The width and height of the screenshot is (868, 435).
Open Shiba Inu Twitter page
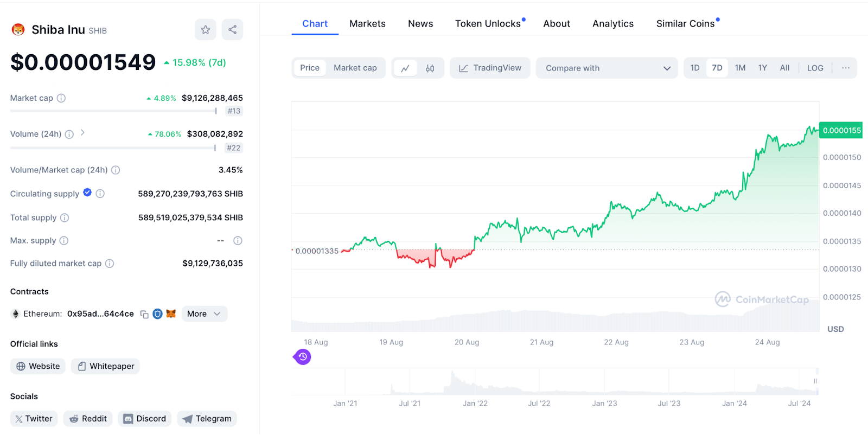(34, 419)
